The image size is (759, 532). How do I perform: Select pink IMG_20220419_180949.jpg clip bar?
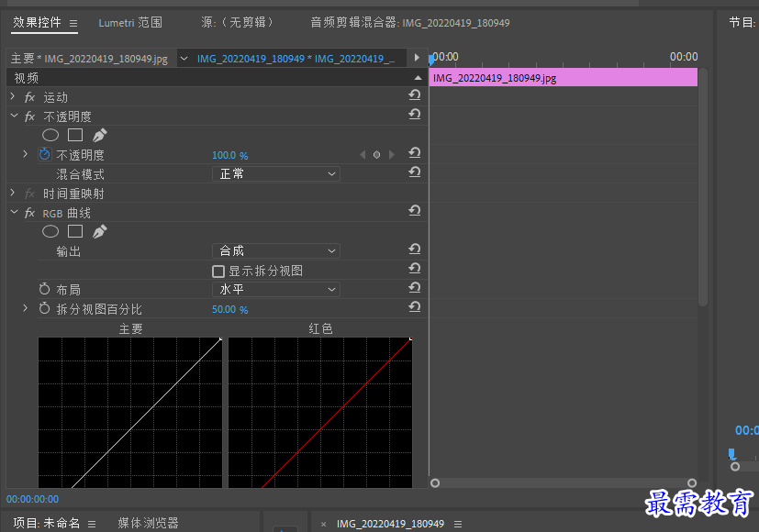click(564, 78)
